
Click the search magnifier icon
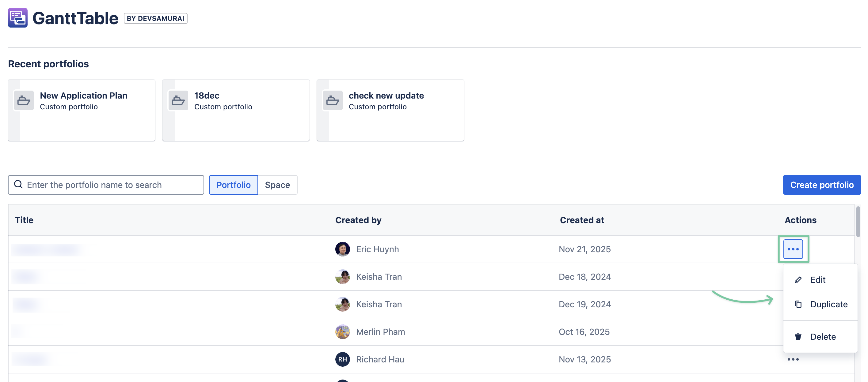point(18,185)
